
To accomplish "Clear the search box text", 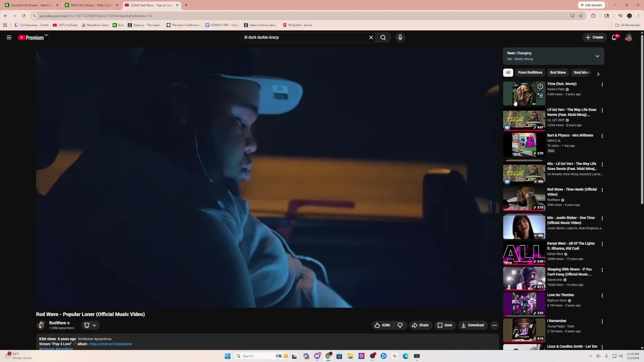I will tap(371, 37).
